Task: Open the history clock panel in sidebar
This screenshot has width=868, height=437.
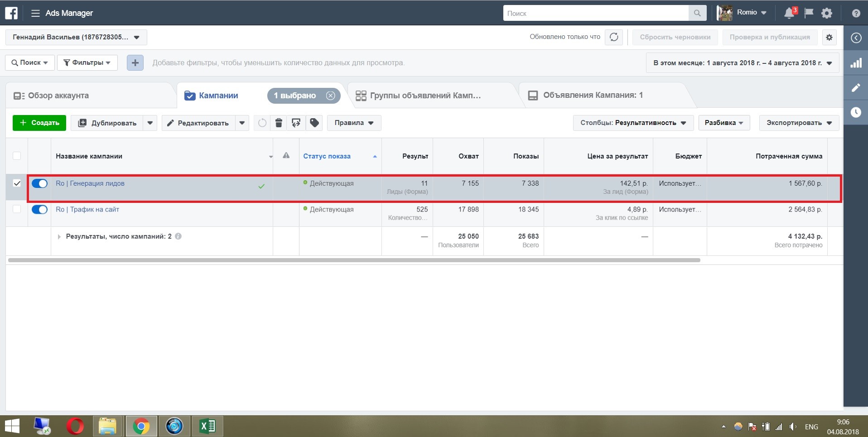Action: point(856,112)
